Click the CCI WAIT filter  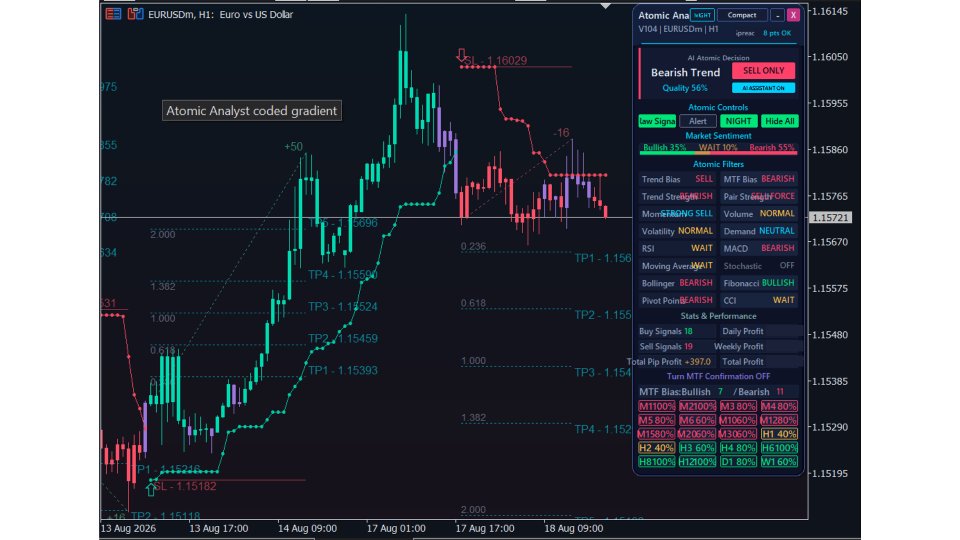pos(759,300)
